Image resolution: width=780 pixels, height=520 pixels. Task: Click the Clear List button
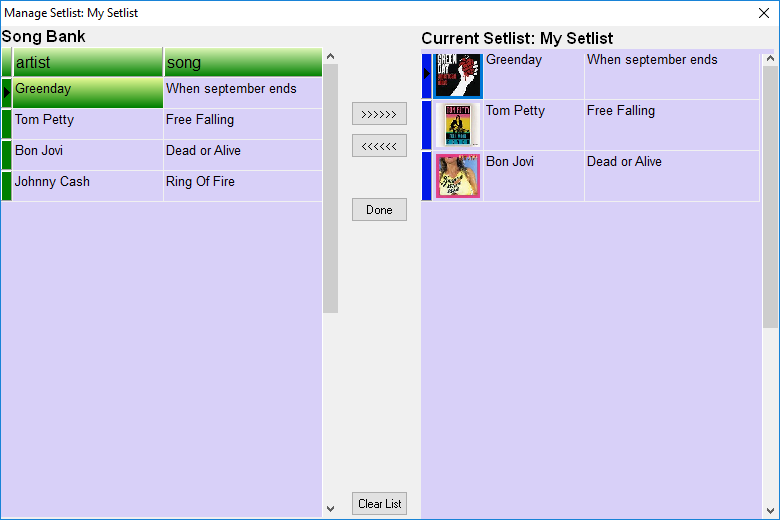pos(379,504)
